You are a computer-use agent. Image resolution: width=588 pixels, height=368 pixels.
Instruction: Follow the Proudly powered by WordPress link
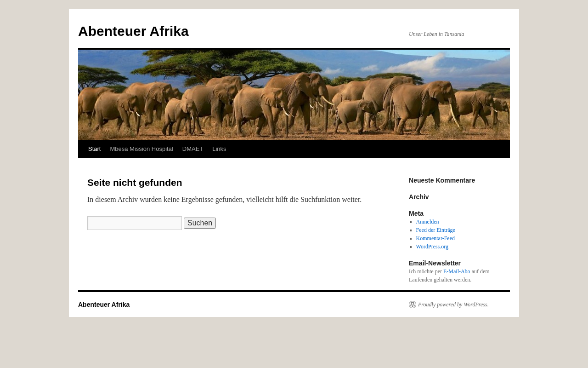coord(453,305)
